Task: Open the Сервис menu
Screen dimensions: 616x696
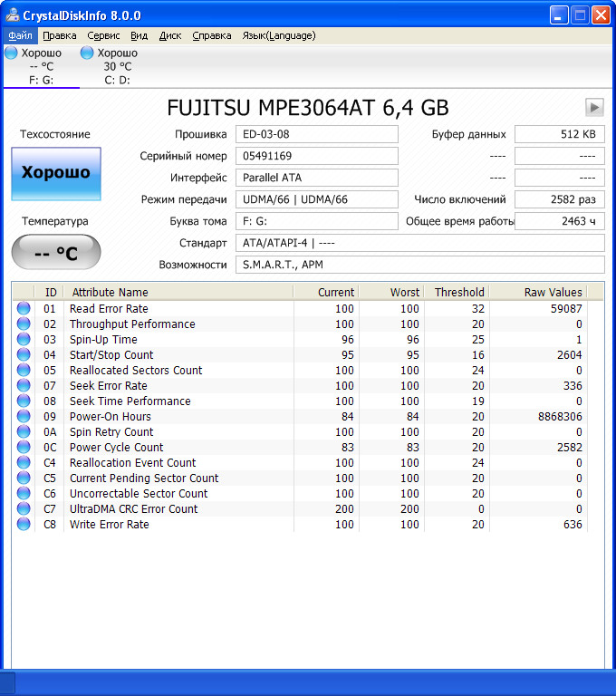Action: 103,35
